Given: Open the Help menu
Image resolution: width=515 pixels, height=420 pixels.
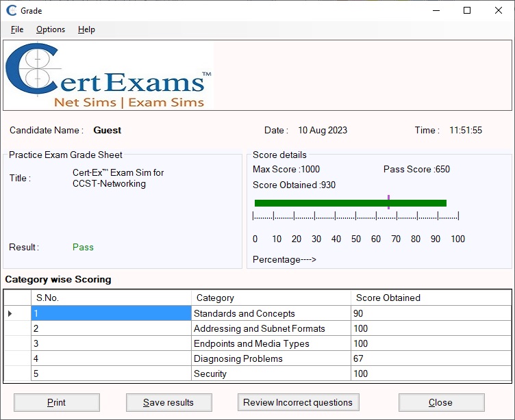Looking at the screenshot, I should coord(86,29).
